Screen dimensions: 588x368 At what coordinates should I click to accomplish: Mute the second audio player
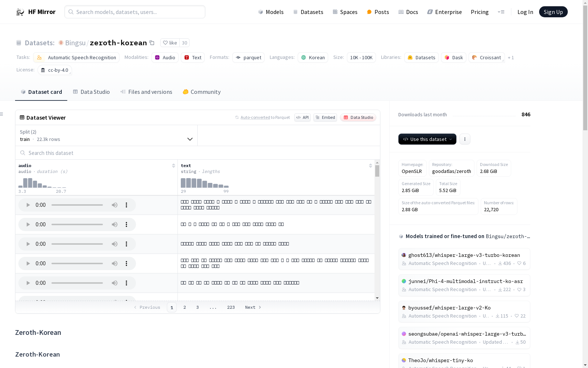click(x=115, y=224)
